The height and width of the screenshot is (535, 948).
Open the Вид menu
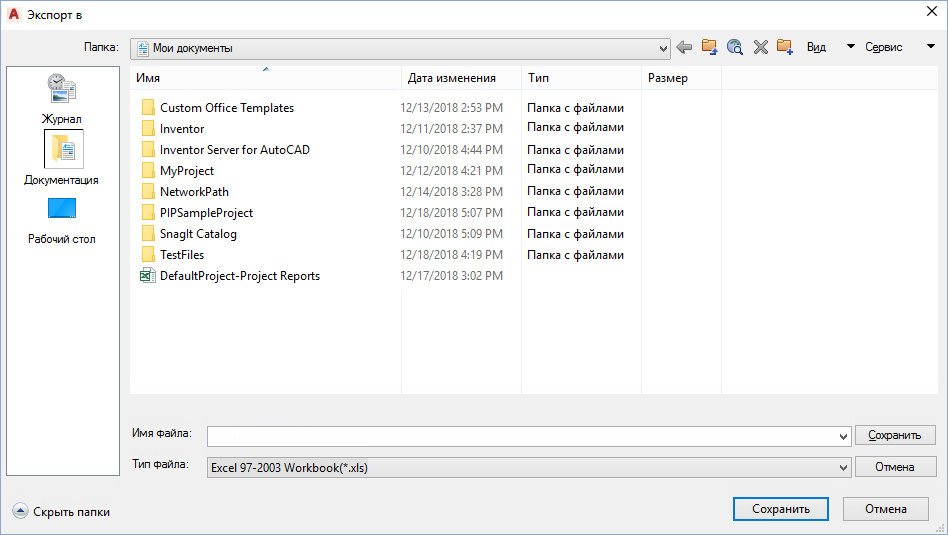pyautogui.click(x=816, y=47)
